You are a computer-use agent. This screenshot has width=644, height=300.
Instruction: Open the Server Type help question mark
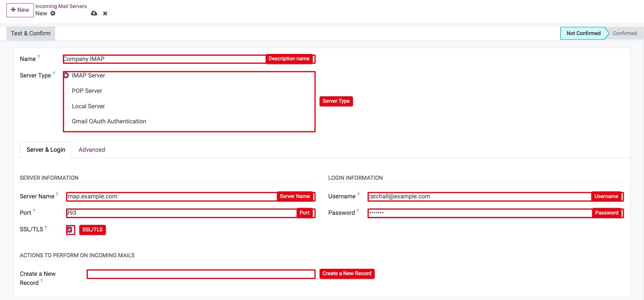[54, 73]
